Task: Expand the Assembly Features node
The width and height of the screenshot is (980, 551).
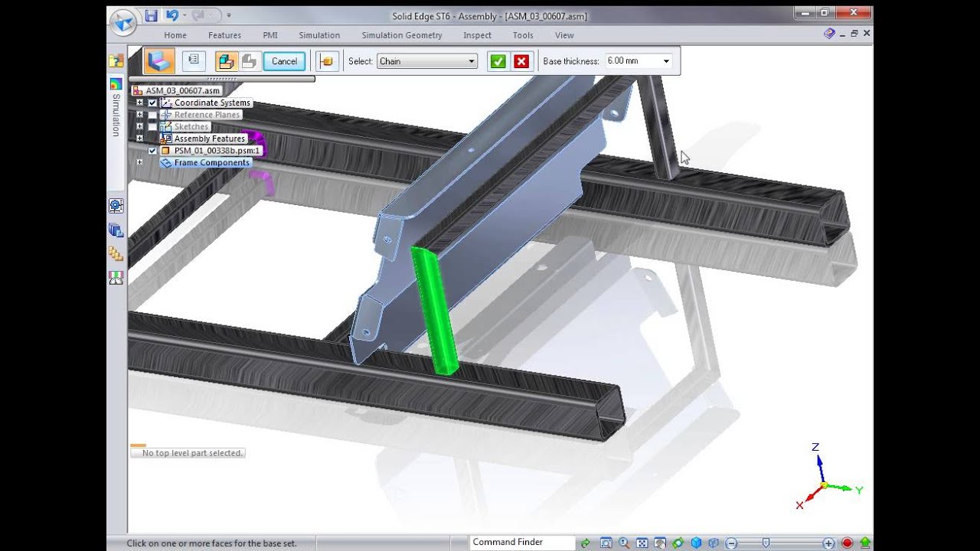Action: 139,139
